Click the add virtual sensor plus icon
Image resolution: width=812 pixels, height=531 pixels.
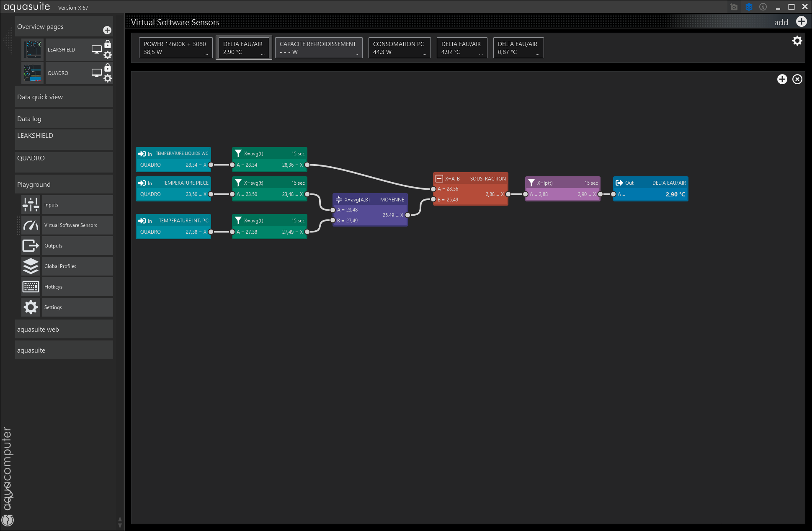pyautogui.click(x=801, y=22)
